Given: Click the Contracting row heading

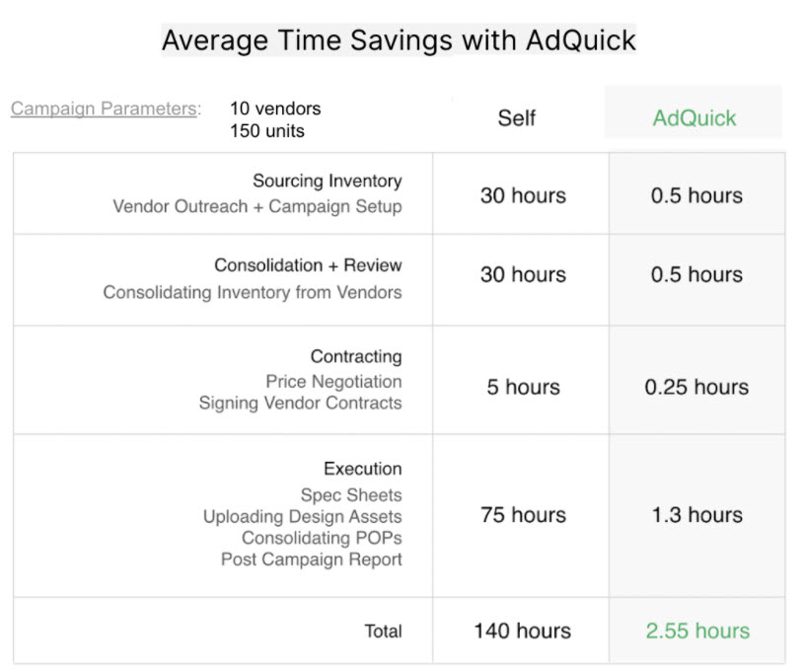Looking at the screenshot, I should pos(356,356).
